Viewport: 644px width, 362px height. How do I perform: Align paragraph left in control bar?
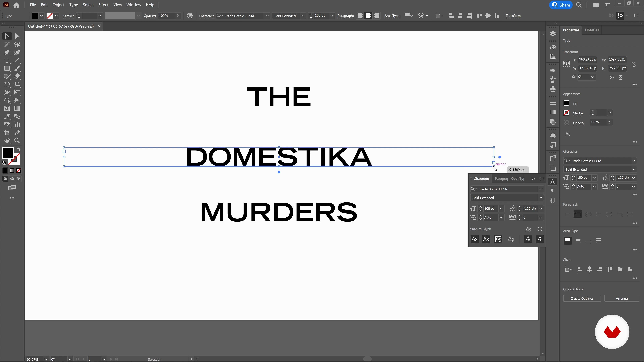pos(360,16)
